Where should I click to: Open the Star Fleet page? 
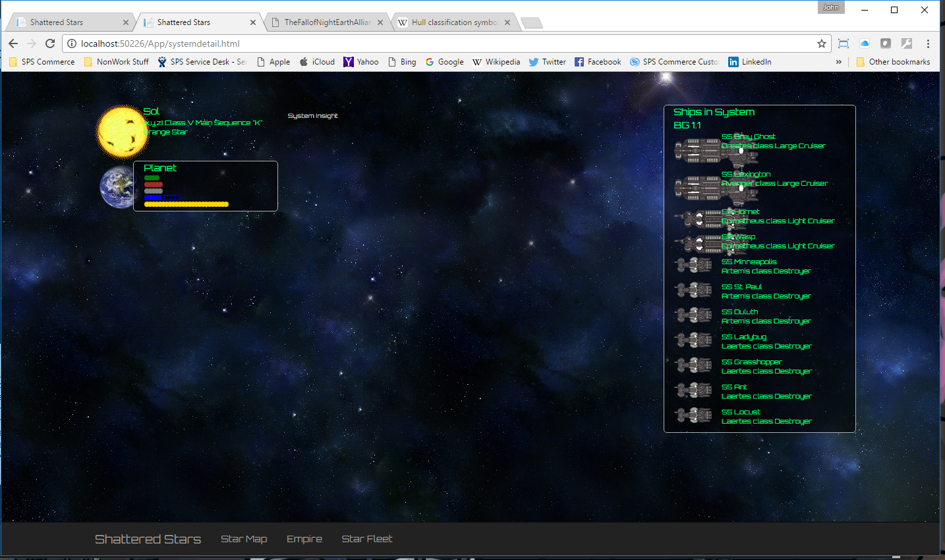tap(366, 539)
